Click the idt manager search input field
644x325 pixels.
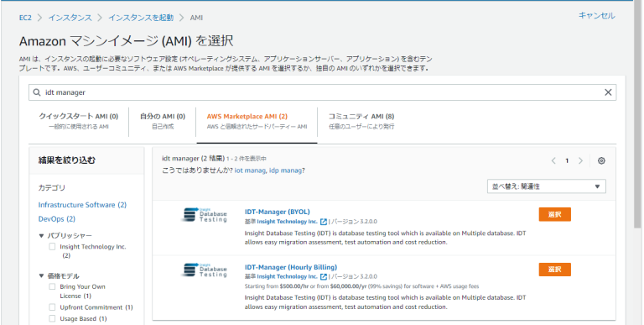[322, 92]
